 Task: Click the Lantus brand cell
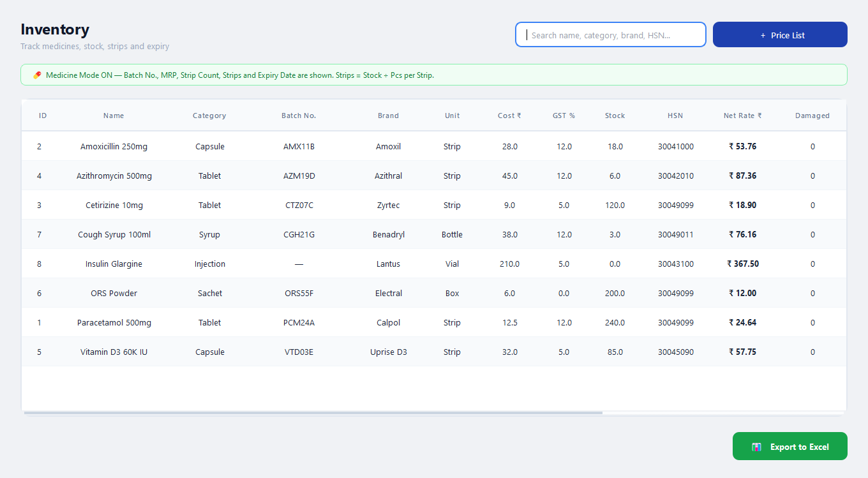pyautogui.click(x=388, y=264)
